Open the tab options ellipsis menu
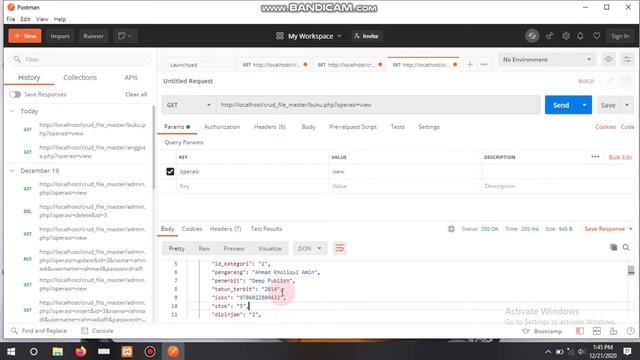640x360 pixels. [x=484, y=64]
